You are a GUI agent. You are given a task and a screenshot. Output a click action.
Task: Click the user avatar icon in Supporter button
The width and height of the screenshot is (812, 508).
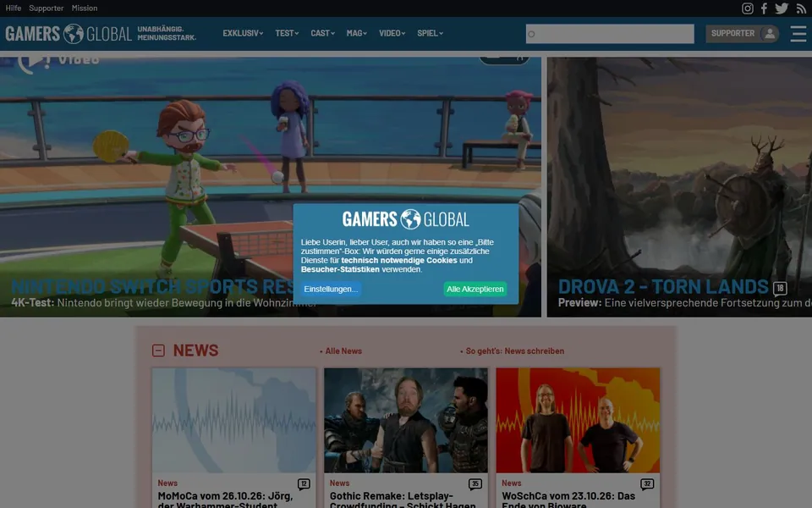770,34
